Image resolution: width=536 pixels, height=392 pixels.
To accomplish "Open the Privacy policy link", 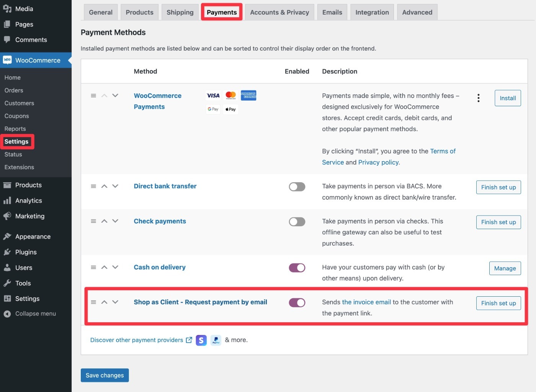I will [x=378, y=162].
